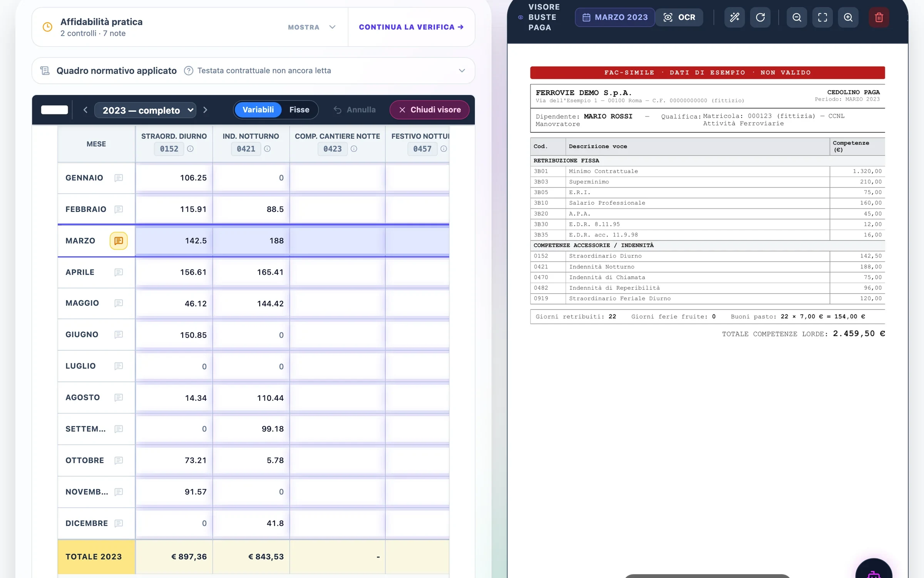Open the 2023 — completo year dropdown
This screenshot has height=578, width=924.
click(x=146, y=110)
